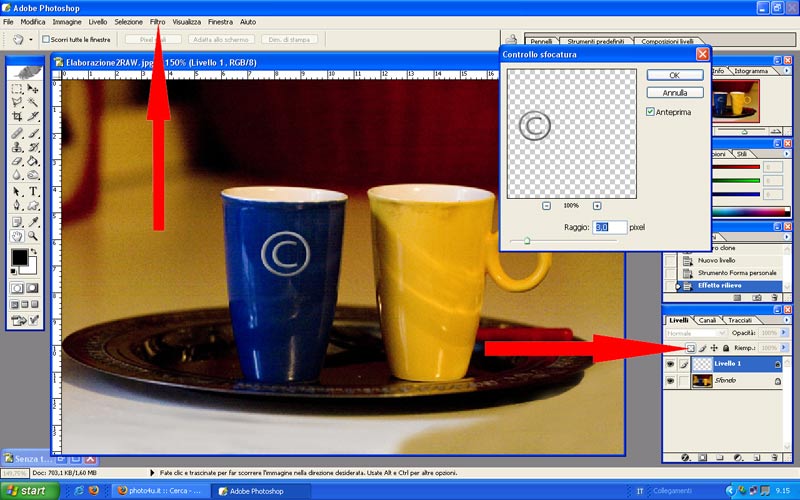Switch to the Canali tab
Viewport: 800px width, 500px height.
pos(706,320)
